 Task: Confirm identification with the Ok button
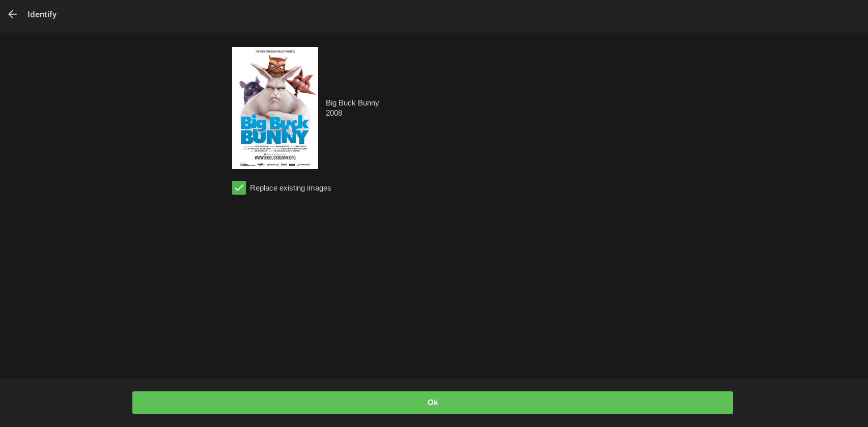click(433, 403)
